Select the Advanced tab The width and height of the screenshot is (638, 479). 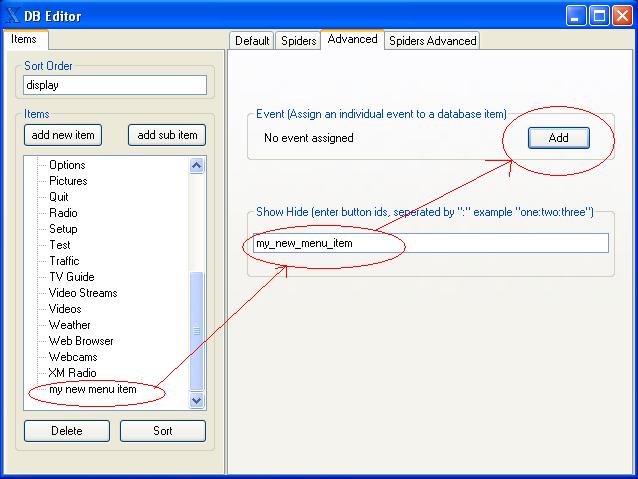point(352,39)
